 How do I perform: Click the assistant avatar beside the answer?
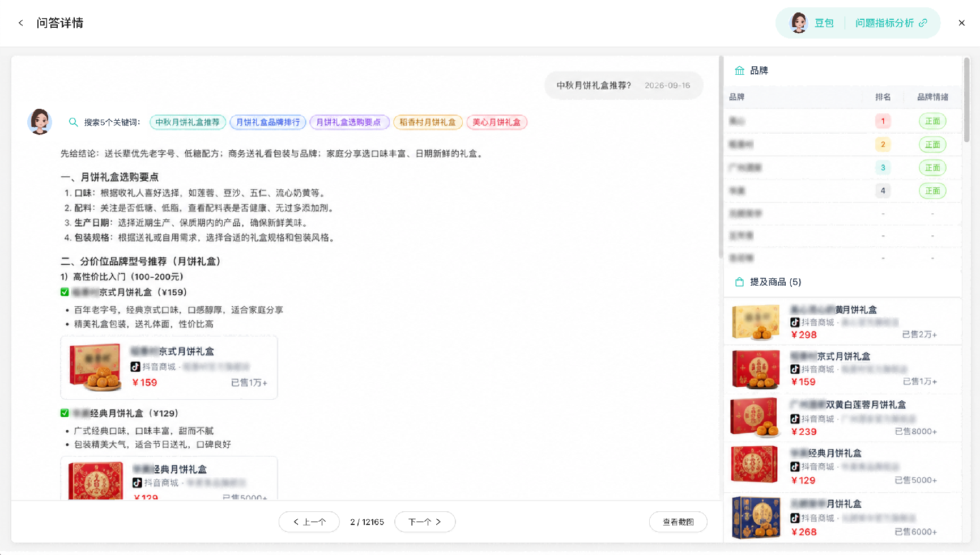click(x=40, y=122)
